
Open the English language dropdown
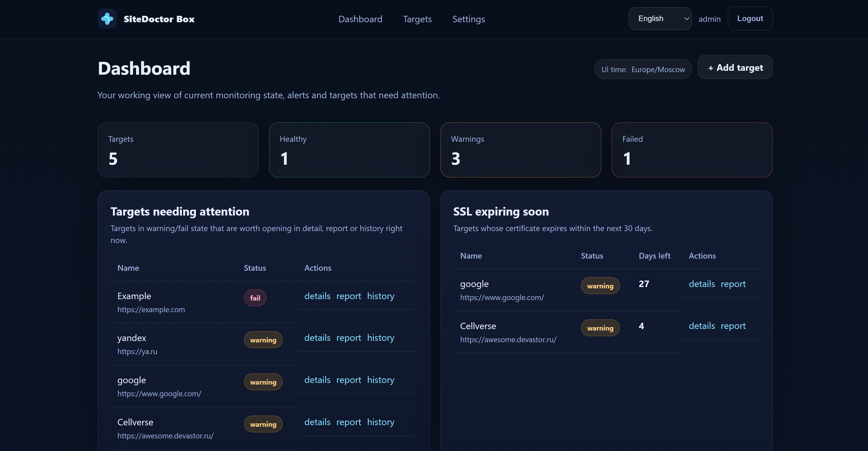point(660,19)
